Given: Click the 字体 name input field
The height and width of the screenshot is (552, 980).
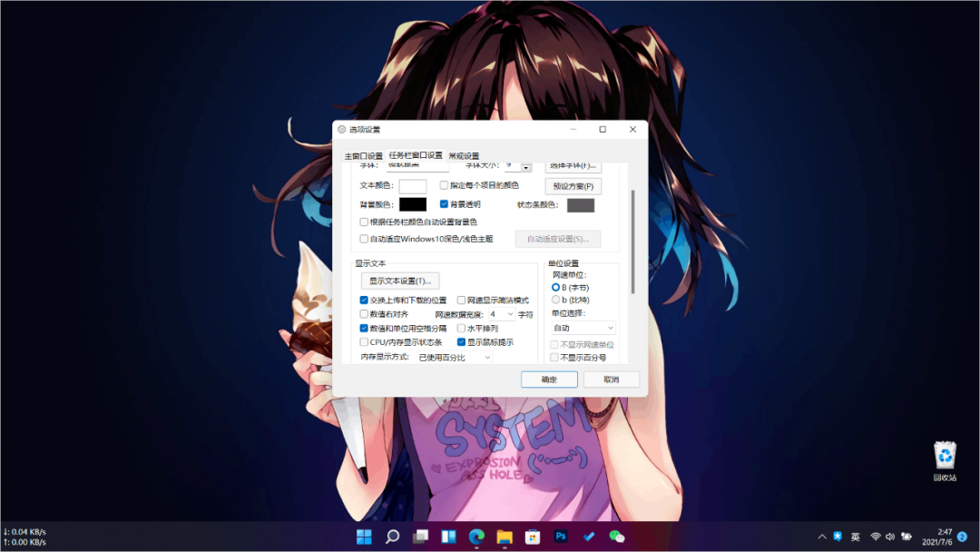Looking at the screenshot, I should click(417, 166).
